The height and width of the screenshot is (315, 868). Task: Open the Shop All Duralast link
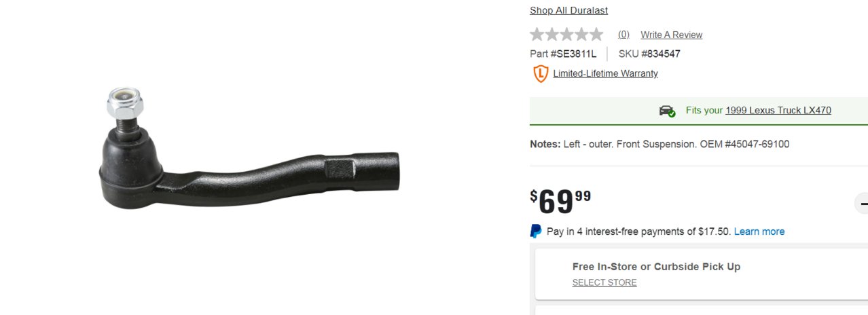coord(568,10)
